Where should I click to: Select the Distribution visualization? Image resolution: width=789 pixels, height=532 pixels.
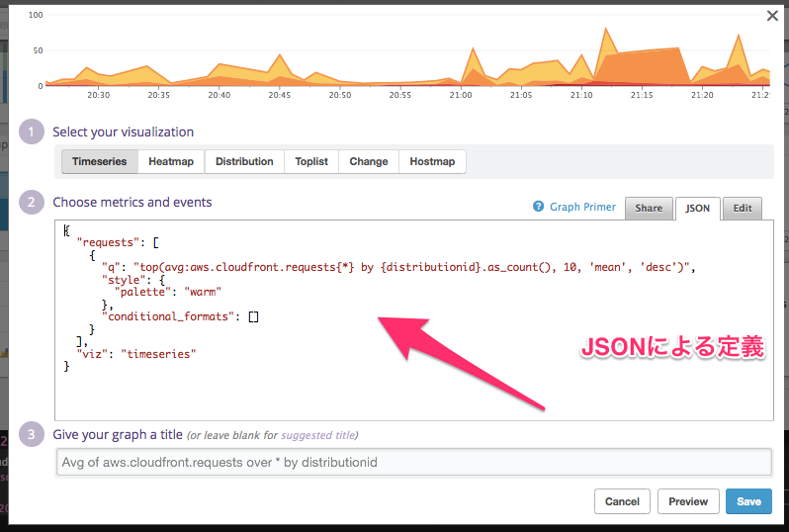tap(244, 161)
